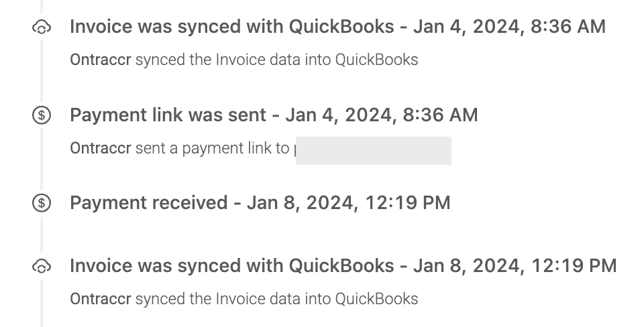Viewport: 644px width, 327px height.
Task: Click the 'Jan 8, 2024, 12:19 PM' timestamp on Payment received
Action: [x=349, y=203]
